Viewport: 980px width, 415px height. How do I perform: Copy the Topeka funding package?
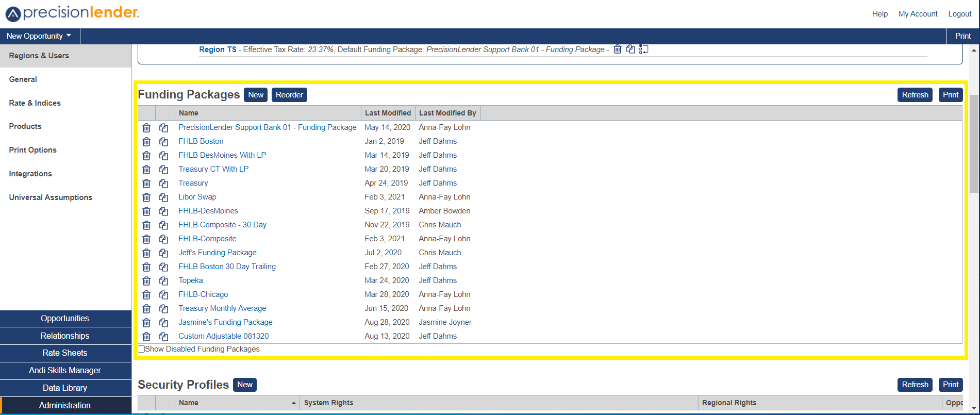click(x=163, y=280)
